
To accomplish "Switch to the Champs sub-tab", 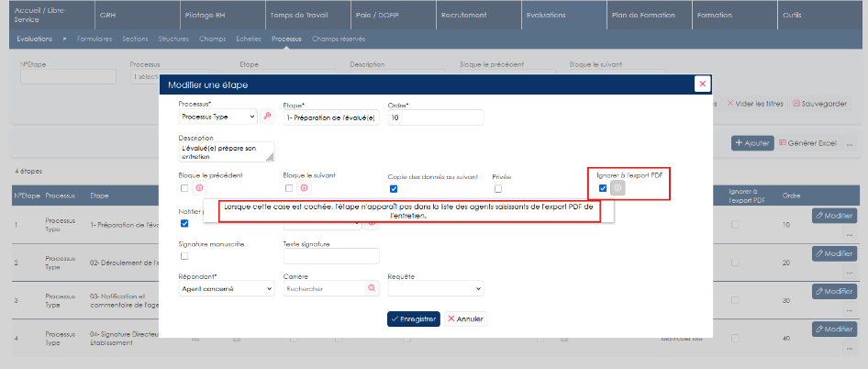I will pos(212,39).
